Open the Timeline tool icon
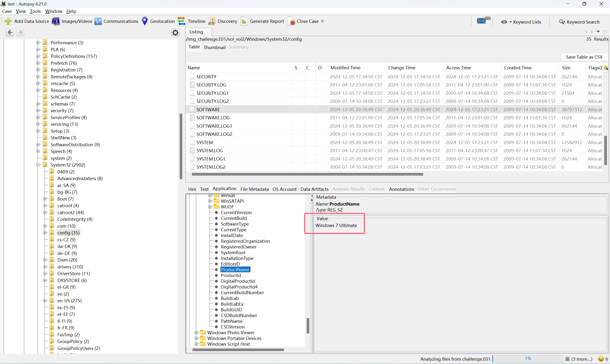610x364 pixels. pos(182,21)
